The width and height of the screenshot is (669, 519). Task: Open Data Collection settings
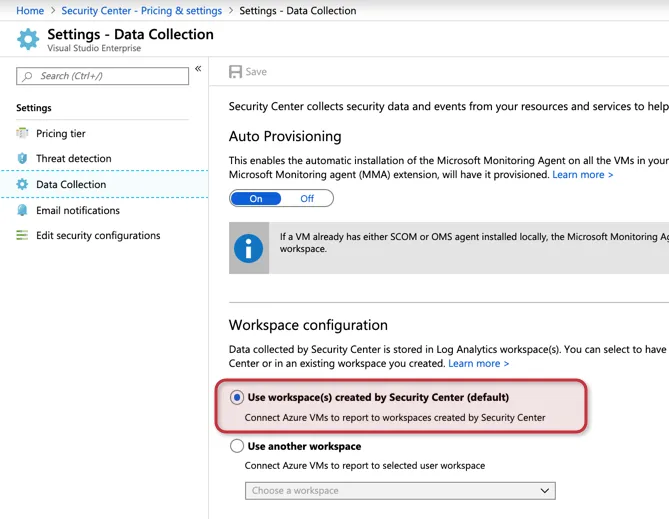(x=104, y=184)
